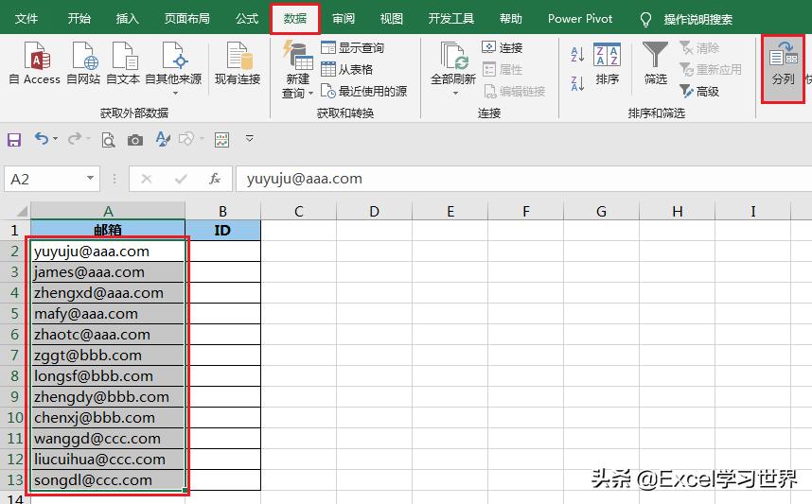Select cell with wanggd@ccc.com
812x504 pixels.
108,439
